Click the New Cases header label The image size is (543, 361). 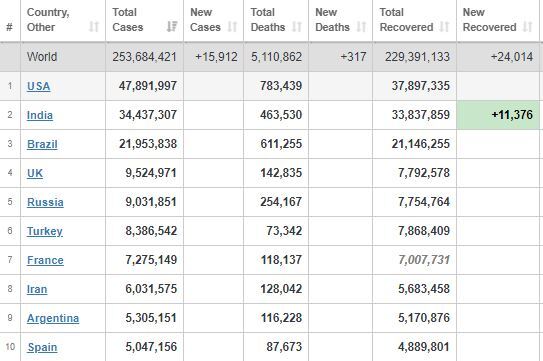pyautogui.click(x=205, y=20)
